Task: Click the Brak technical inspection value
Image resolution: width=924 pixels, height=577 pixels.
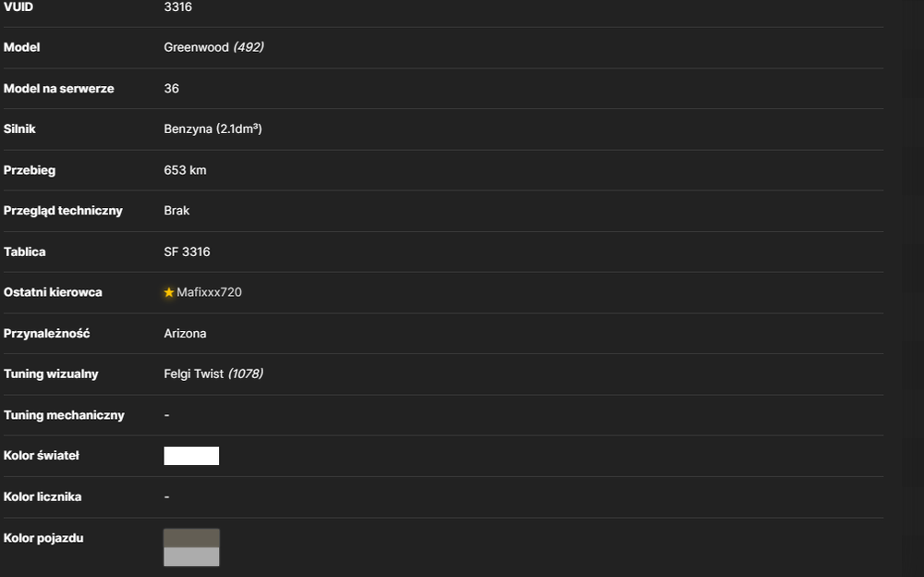Action: (176, 211)
